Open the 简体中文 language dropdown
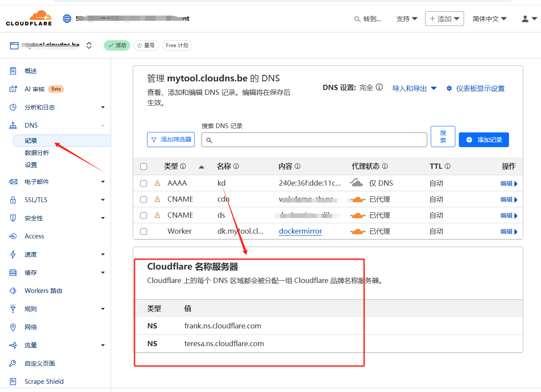This screenshot has height=392, width=541. pyautogui.click(x=490, y=19)
